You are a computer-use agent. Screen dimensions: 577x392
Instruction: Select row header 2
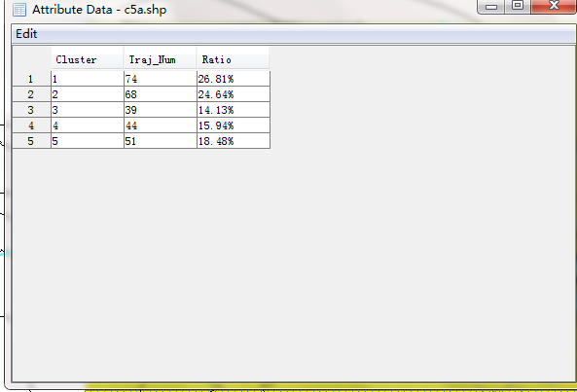(31, 94)
